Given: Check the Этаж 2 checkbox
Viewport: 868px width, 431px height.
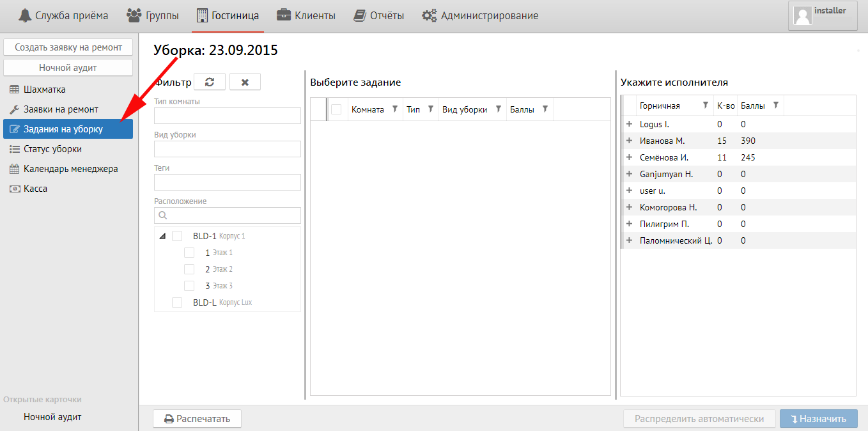Looking at the screenshot, I should pyautogui.click(x=189, y=269).
